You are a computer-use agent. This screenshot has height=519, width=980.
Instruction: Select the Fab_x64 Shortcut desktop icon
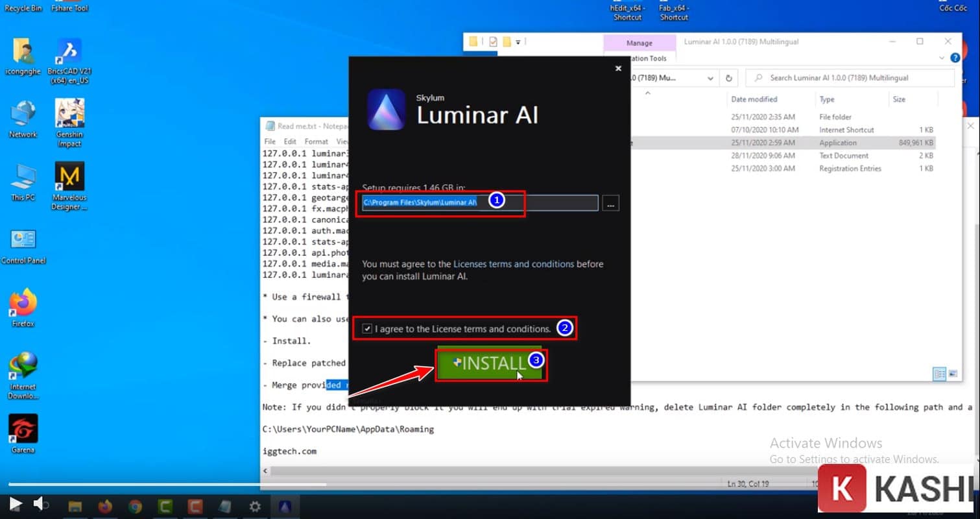(x=674, y=12)
